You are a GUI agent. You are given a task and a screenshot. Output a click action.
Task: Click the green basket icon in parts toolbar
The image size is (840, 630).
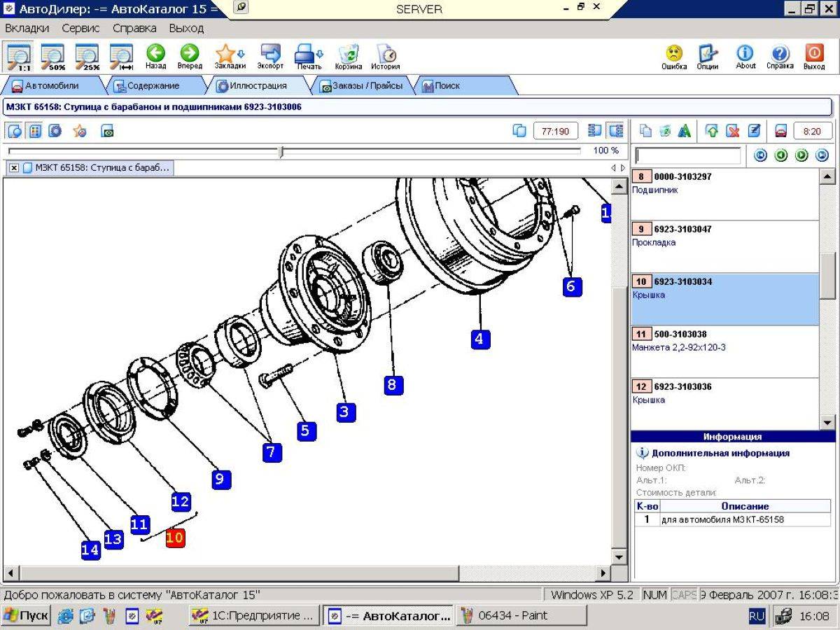click(666, 131)
